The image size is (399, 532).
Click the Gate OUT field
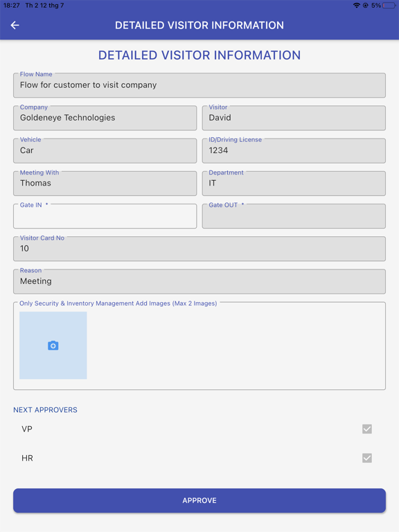[294, 216]
